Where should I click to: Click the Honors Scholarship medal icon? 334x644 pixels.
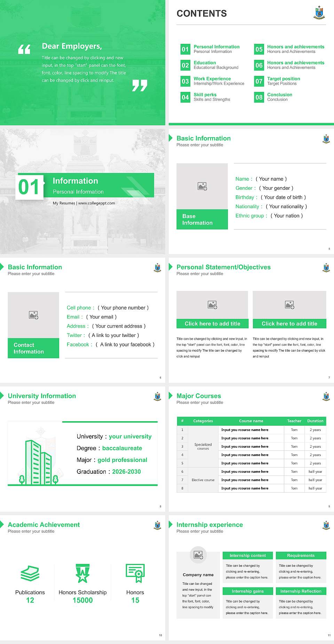[83, 573]
